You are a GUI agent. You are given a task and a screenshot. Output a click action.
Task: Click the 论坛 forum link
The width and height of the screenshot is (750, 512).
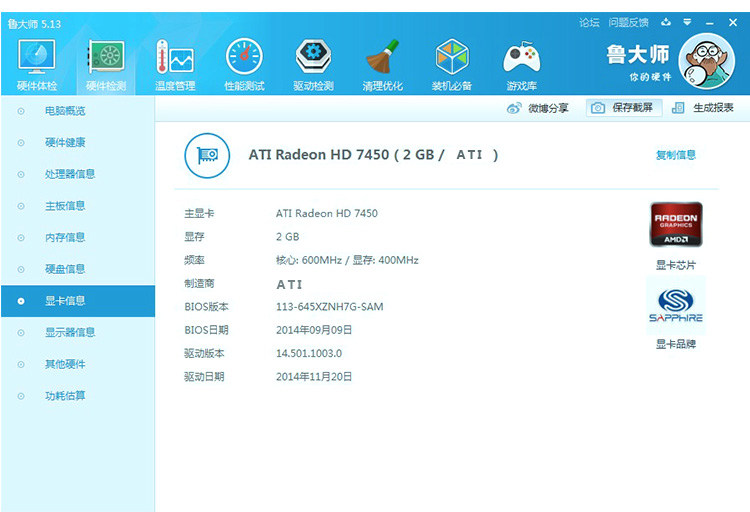pos(589,22)
